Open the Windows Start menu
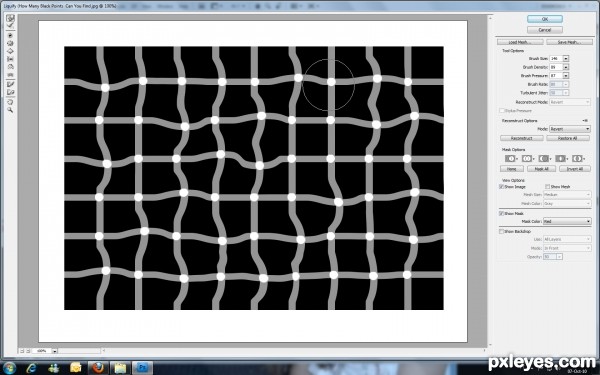 [x=9, y=368]
